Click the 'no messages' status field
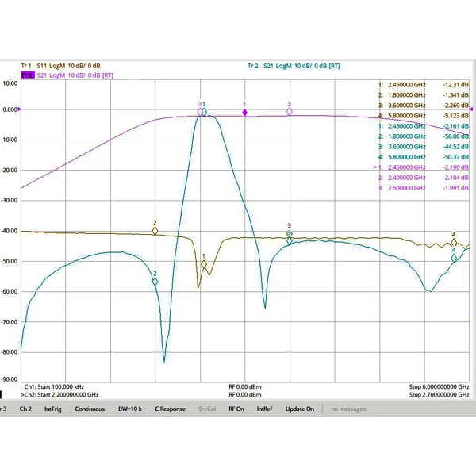Viewport: 476px width, 476px height. click(x=348, y=409)
